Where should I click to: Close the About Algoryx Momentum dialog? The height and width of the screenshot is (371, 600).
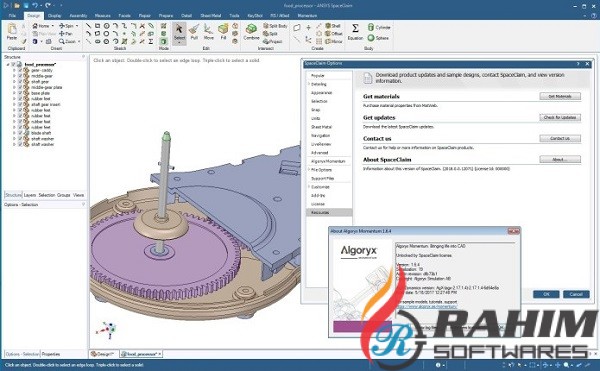(514, 231)
